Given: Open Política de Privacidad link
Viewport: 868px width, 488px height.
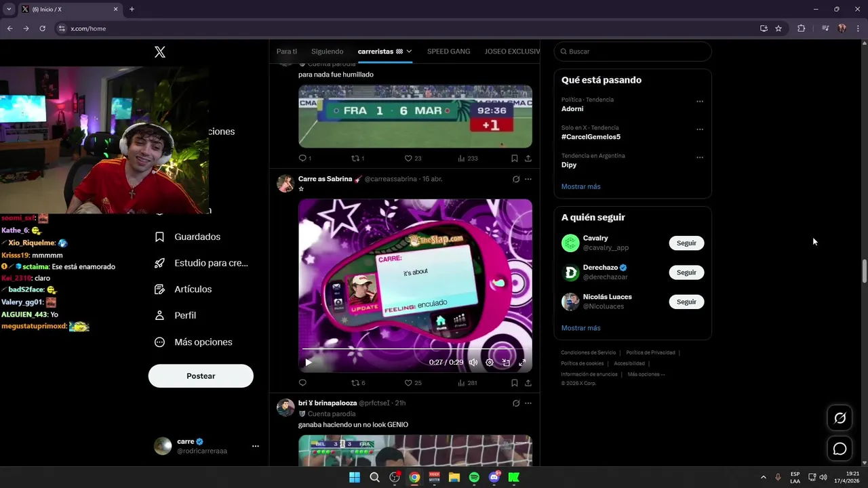Looking at the screenshot, I should coord(650,352).
